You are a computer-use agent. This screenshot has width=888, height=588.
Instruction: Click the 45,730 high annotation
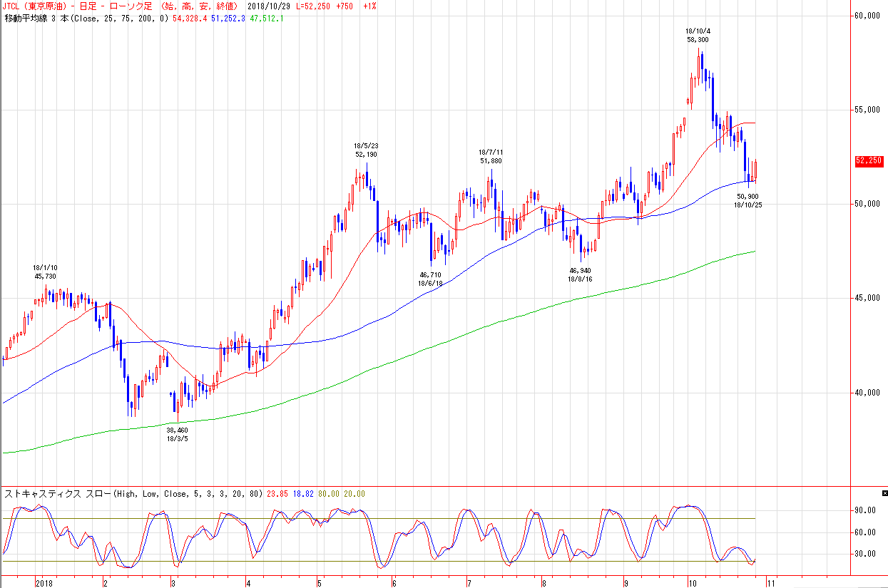point(46,276)
